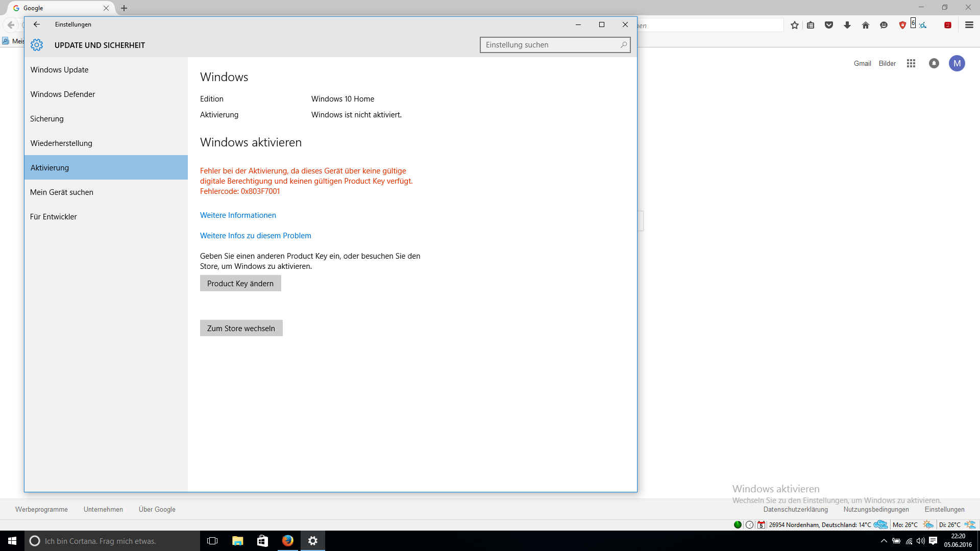980x551 pixels.
Task: Open Windows Defender settings section
Action: pos(63,94)
